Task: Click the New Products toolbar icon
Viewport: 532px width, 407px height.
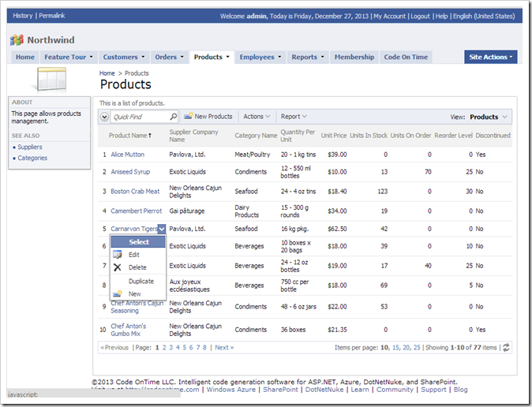Action: (189, 117)
